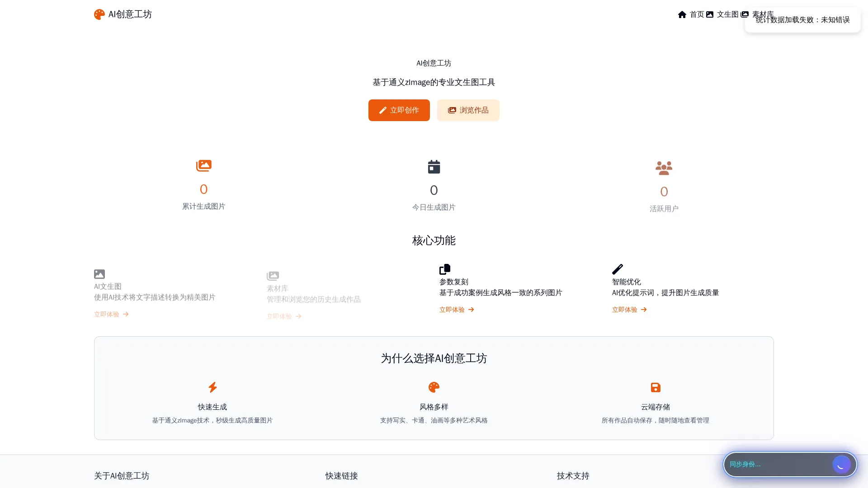Click the palette logo beside AI创意工坊
The height and width of the screenshot is (488, 868).
99,14
